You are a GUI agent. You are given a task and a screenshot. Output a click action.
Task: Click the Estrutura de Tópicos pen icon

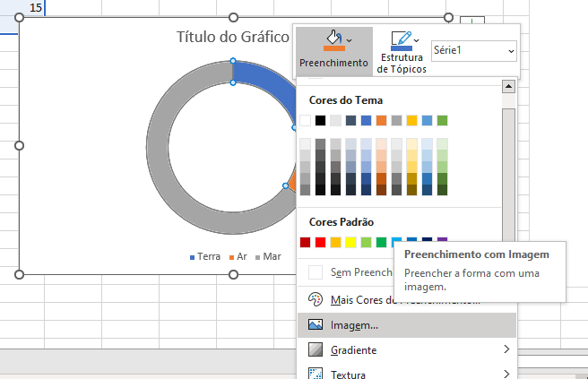(401, 41)
